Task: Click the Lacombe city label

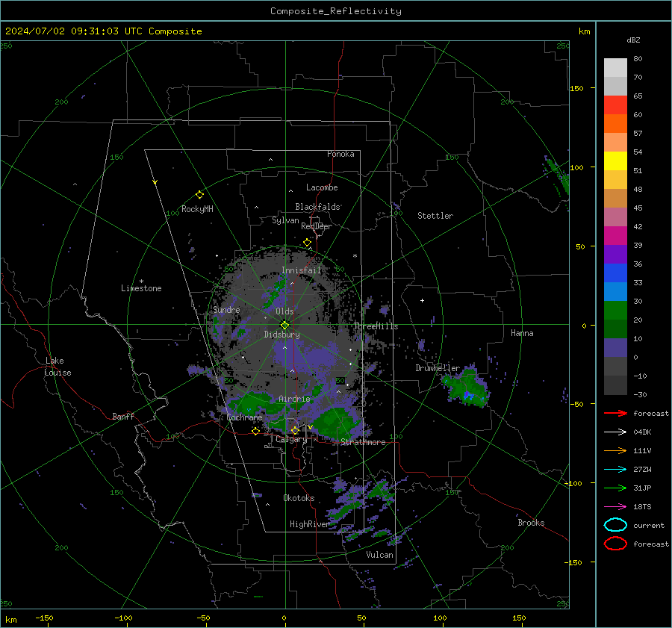Action: [x=322, y=187]
